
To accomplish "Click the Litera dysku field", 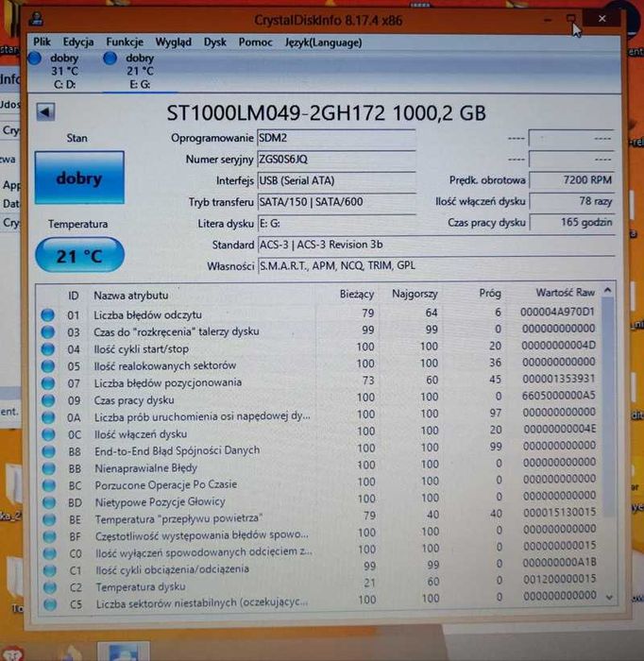I will [336, 224].
